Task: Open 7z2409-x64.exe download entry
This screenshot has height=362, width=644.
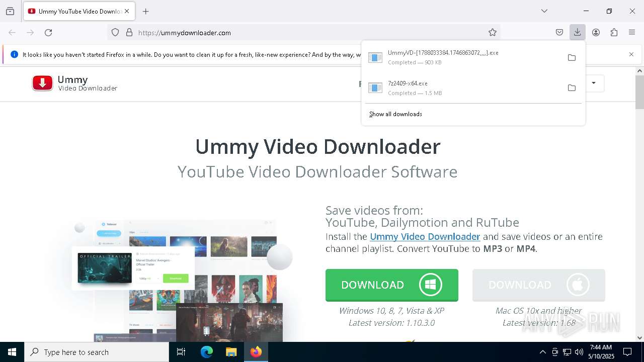Action: point(463,88)
